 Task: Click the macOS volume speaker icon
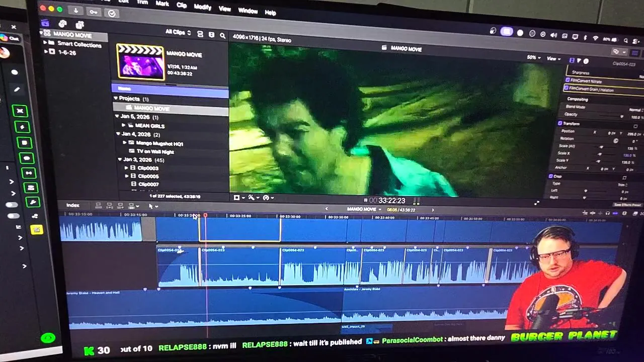tap(554, 35)
